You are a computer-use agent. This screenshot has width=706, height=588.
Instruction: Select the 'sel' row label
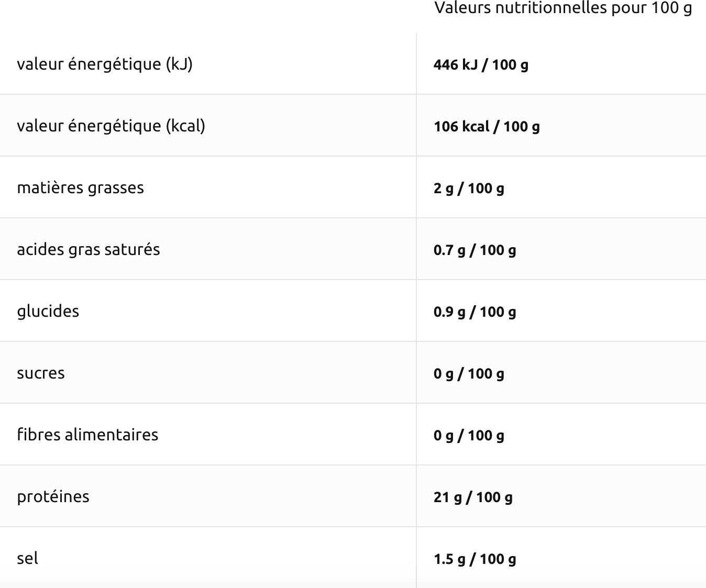click(27, 558)
